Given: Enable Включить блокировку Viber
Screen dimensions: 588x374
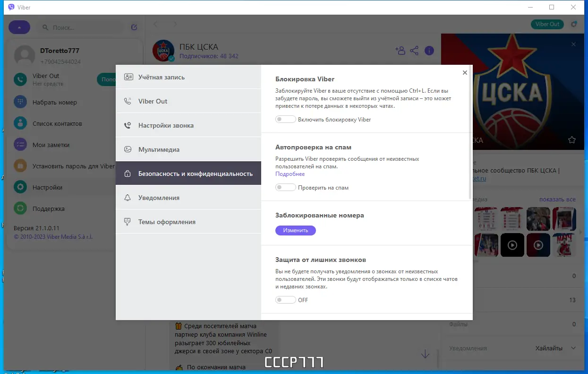Looking at the screenshot, I should click(x=285, y=119).
